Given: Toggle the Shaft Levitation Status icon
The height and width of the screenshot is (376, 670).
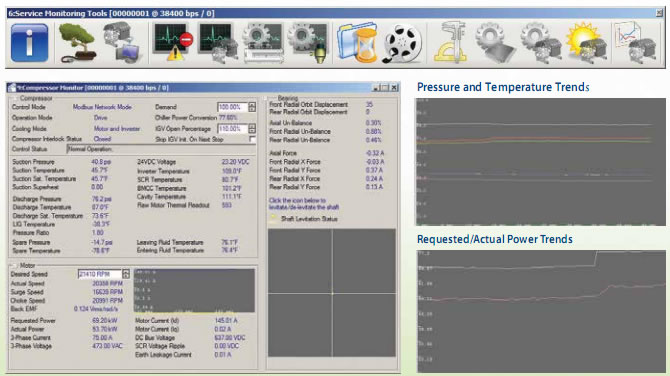Looking at the screenshot, I should click(273, 218).
